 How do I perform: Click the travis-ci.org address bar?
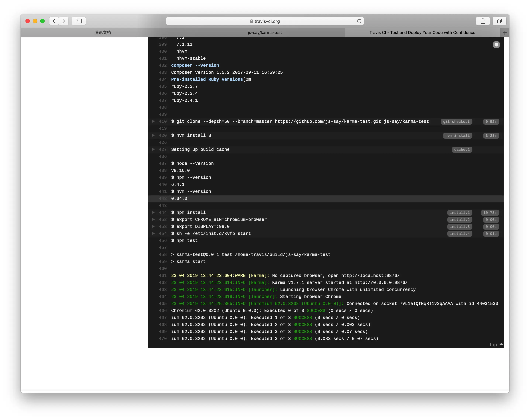pos(265,21)
